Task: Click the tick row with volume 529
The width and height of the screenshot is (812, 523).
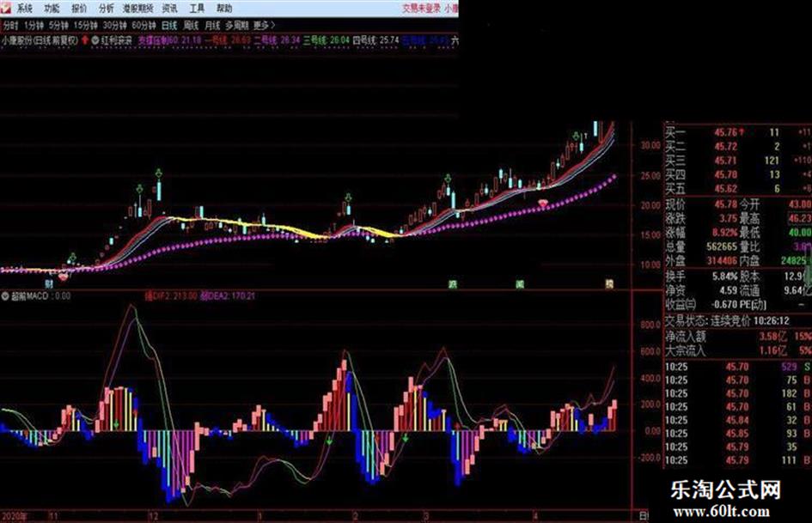Action: click(x=738, y=367)
